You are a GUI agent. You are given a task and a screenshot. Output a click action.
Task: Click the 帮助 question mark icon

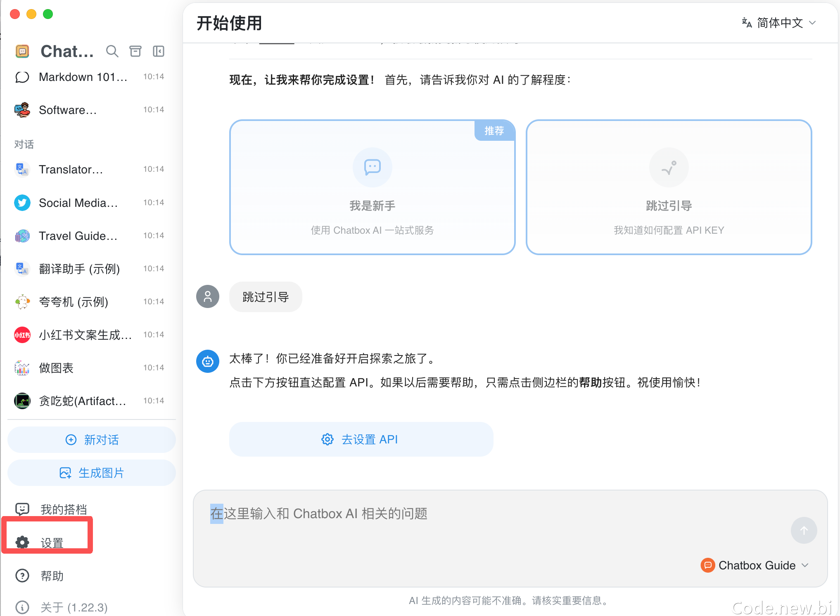click(x=22, y=576)
